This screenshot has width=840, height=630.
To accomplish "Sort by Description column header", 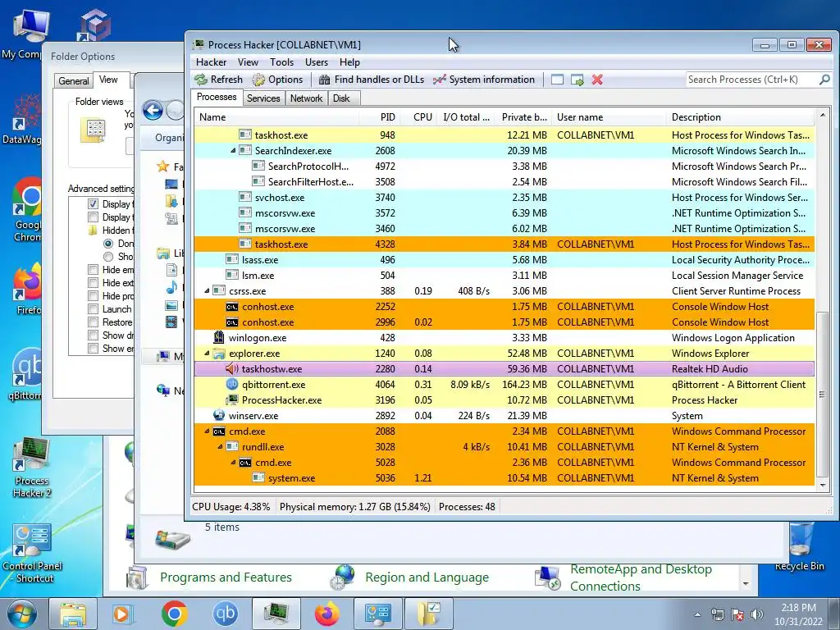I will 742,116.
